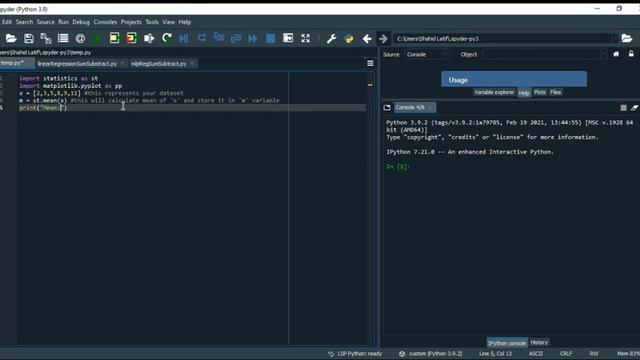Switch to the mlpRegSumSubtract.py tab
This screenshot has width=640, height=360.
click(158, 64)
